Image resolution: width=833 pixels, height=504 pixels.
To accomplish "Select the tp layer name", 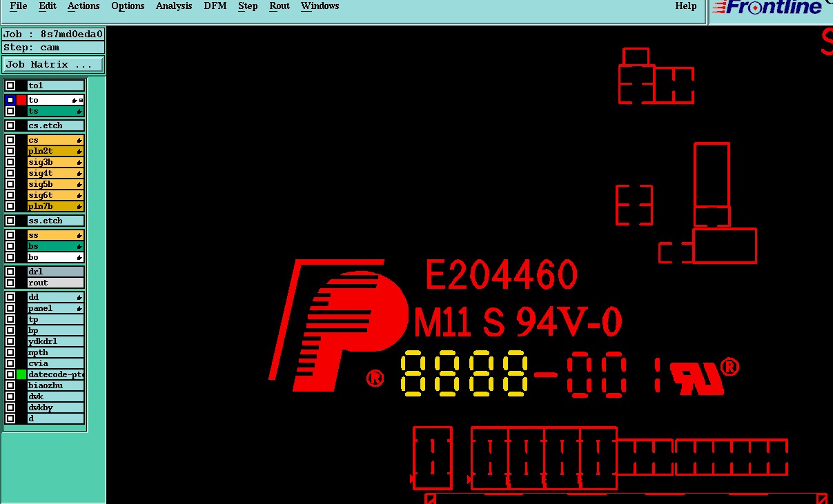I will point(55,319).
